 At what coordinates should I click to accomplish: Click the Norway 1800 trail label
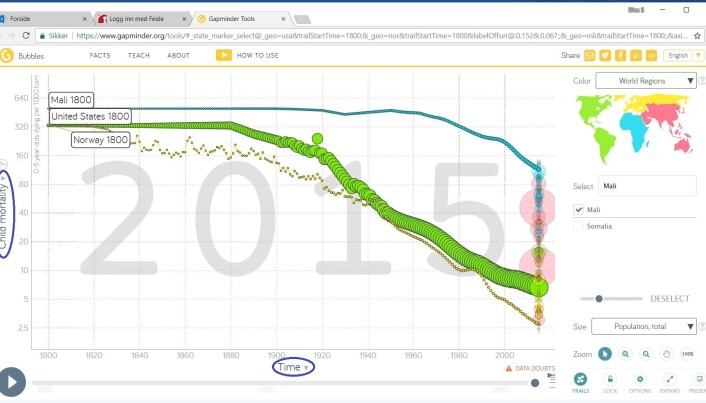click(100, 140)
